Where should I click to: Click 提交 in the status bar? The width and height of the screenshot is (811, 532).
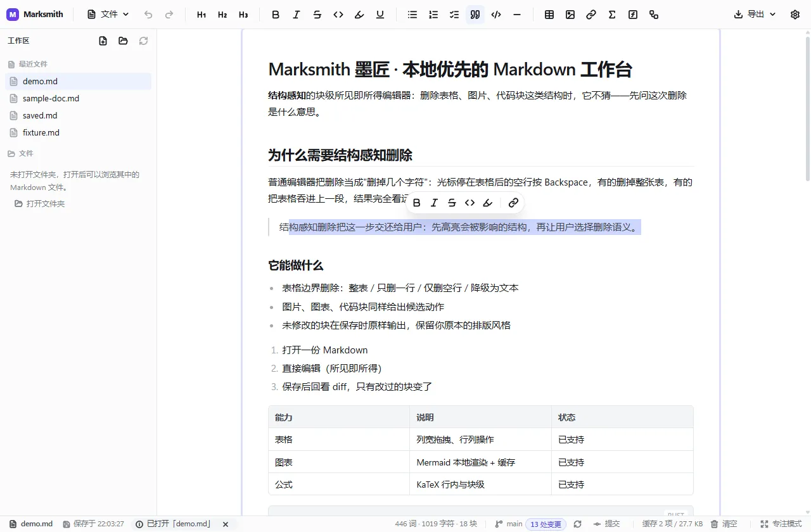tap(606, 524)
